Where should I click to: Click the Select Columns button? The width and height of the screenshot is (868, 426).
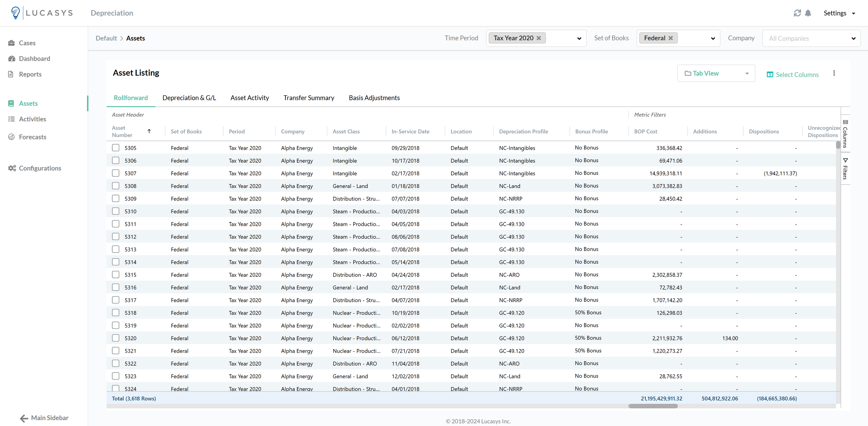(792, 75)
